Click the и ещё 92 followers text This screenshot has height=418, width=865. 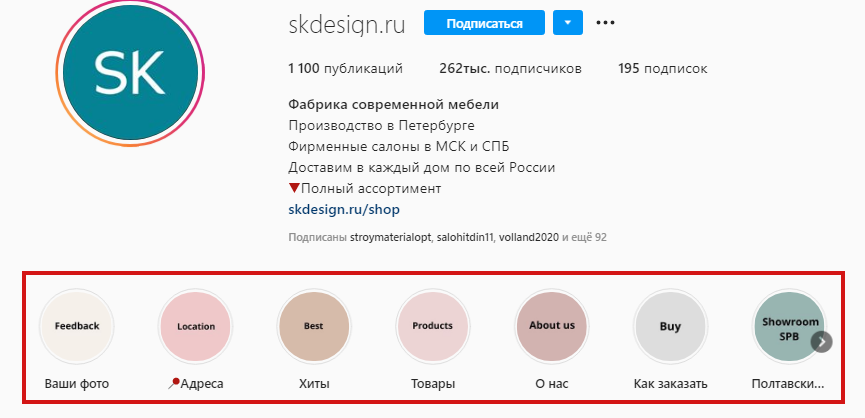[x=585, y=238]
